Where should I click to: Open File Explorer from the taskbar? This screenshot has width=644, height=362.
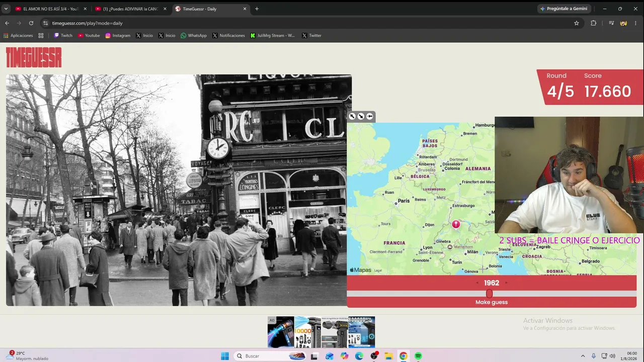pyautogui.click(x=388, y=356)
